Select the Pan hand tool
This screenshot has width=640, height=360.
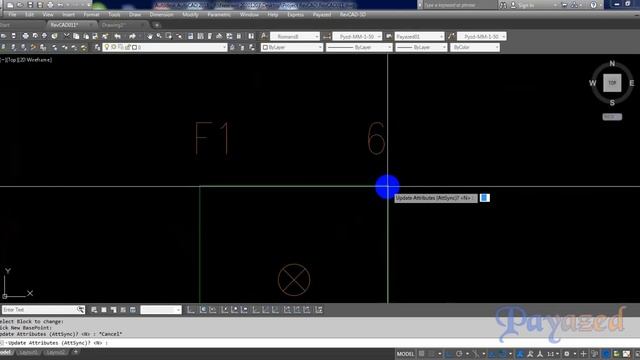click(x=150, y=36)
